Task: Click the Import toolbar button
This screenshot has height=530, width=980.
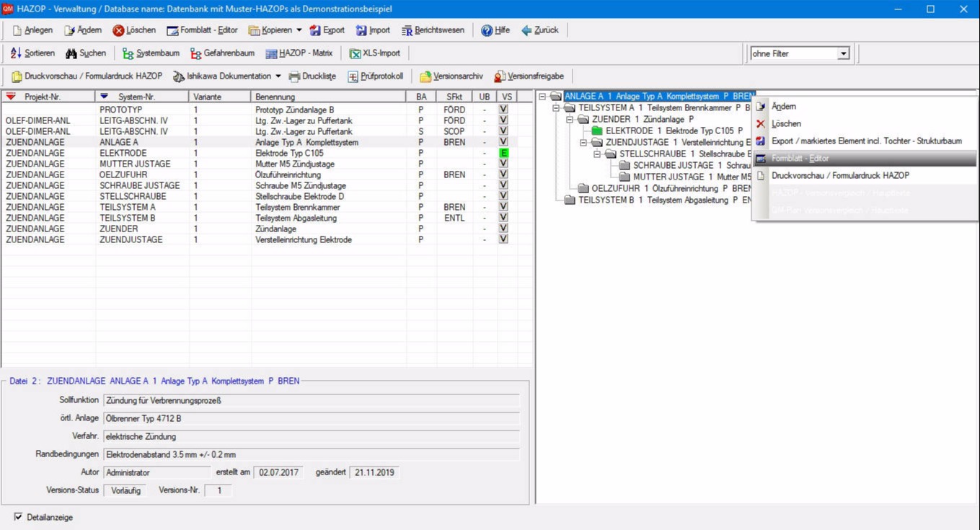Action: (x=373, y=30)
